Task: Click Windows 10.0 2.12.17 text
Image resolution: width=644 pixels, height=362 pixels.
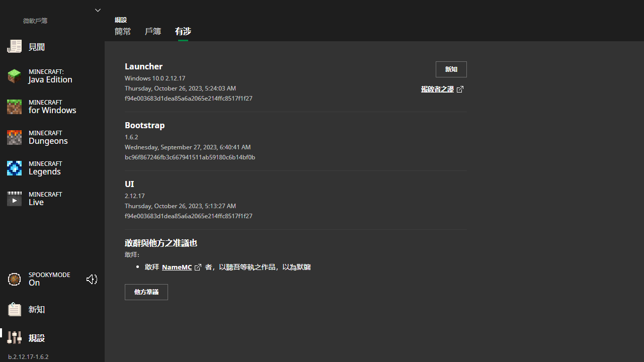Action: [155, 78]
